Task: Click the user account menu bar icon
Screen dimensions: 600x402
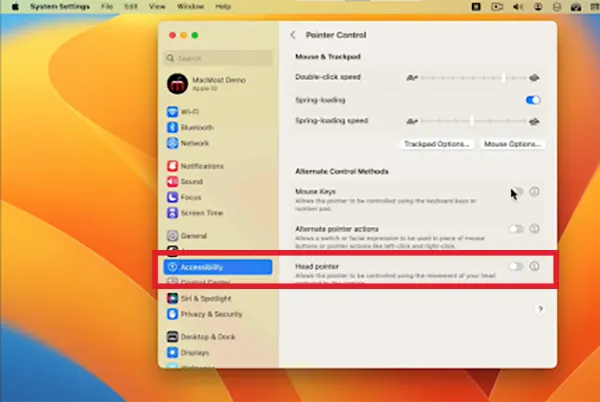Action: click(x=538, y=7)
